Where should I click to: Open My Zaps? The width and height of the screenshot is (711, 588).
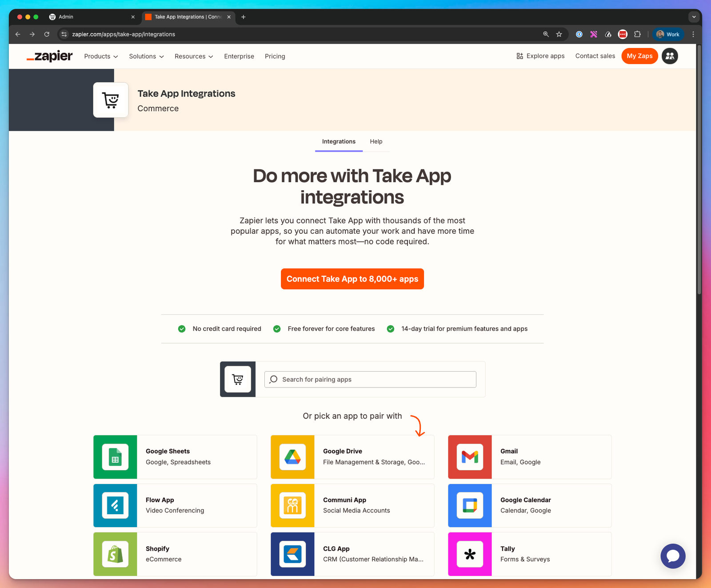pyautogui.click(x=639, y=56)
